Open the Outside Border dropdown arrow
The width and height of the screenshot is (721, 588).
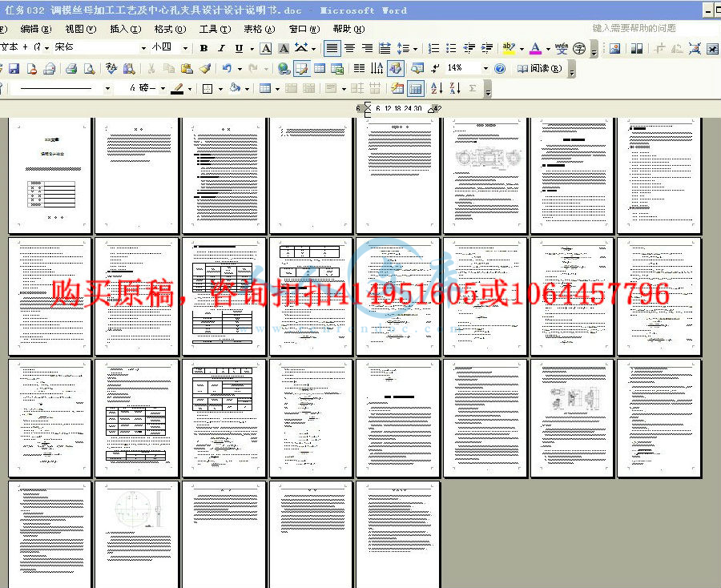(220, 88)
